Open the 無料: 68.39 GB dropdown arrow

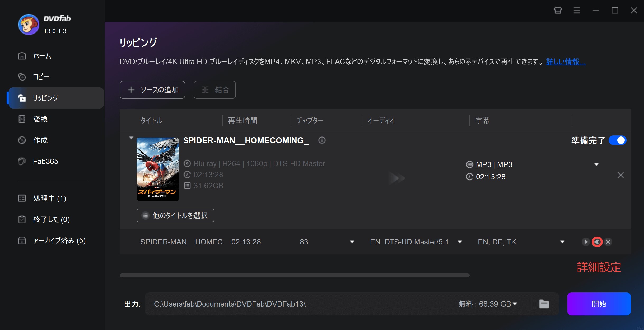tap(515, 304)
